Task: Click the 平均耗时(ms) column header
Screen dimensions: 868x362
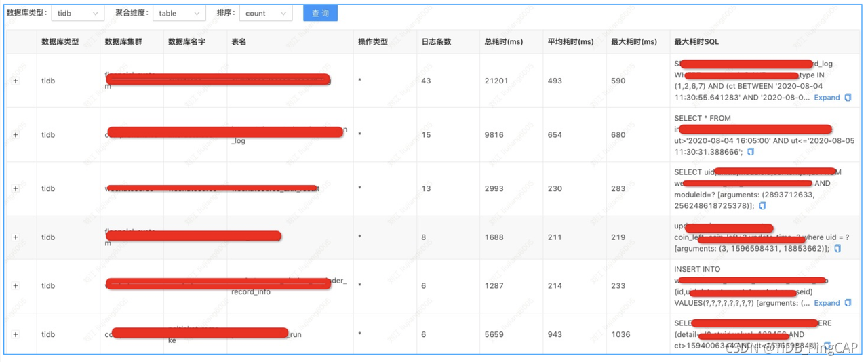Action: pos(570,42)
